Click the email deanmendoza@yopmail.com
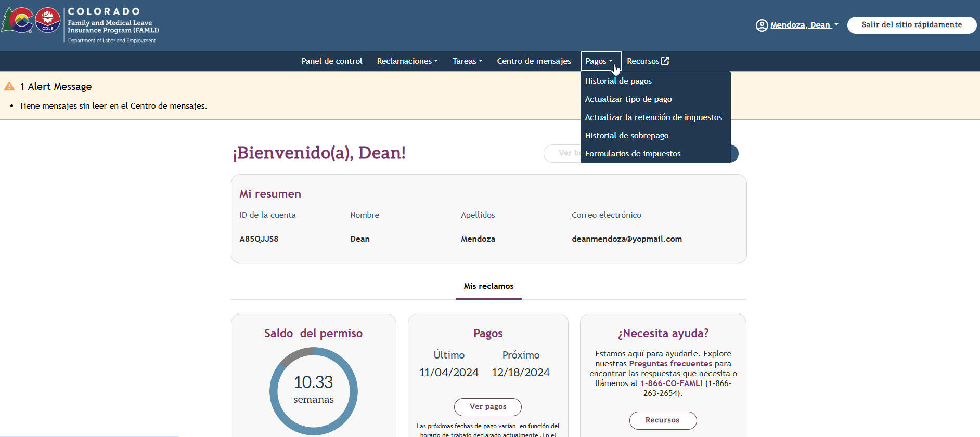 (x=627, y=239)
